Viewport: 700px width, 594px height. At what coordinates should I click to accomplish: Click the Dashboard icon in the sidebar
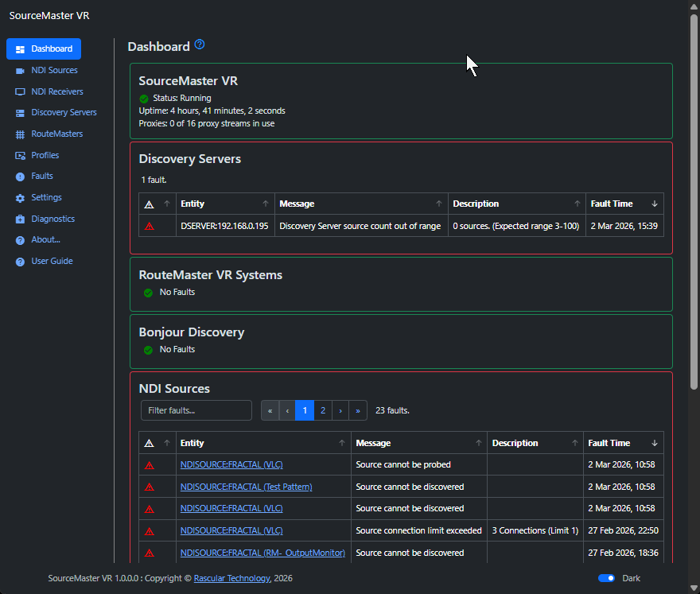coord(20,49)
